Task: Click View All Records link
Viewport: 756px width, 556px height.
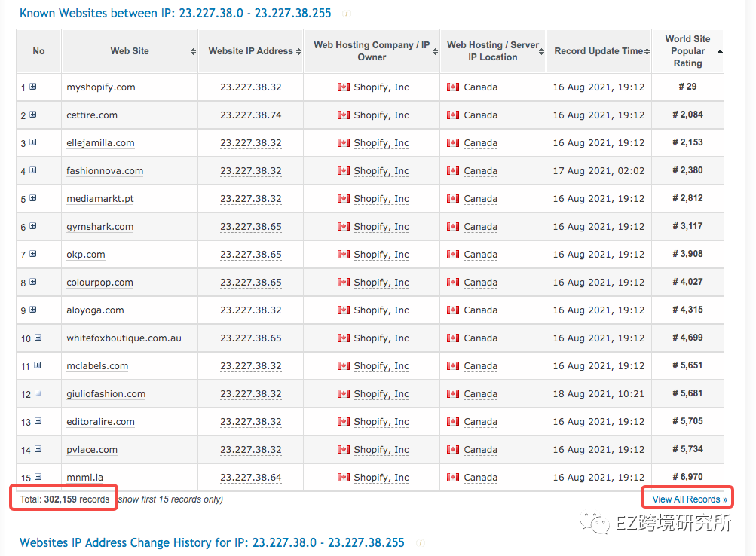Action: click(x=690, y=499)
